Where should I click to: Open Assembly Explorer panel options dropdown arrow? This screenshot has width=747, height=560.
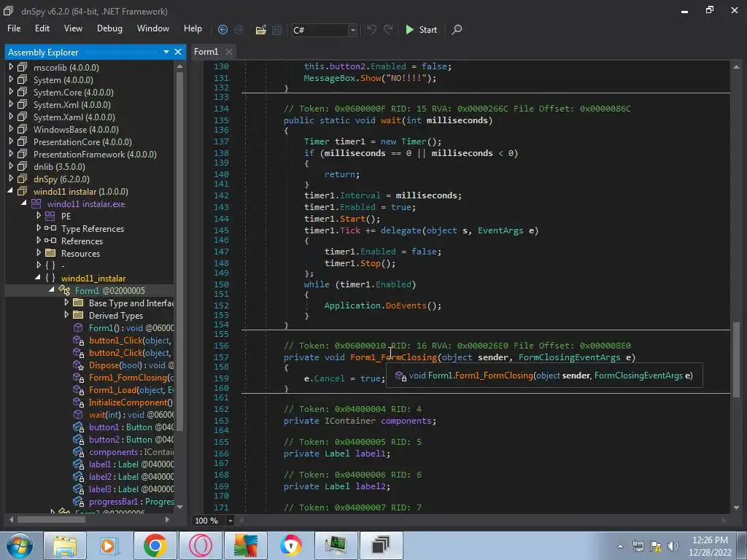[x=166, y=52]
